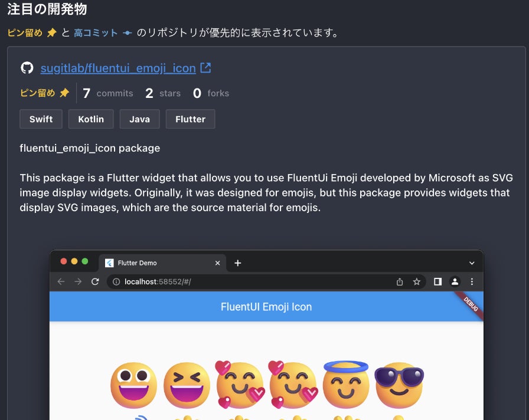Click the first smiling face with hearts emoji

[x=240, y=385]
